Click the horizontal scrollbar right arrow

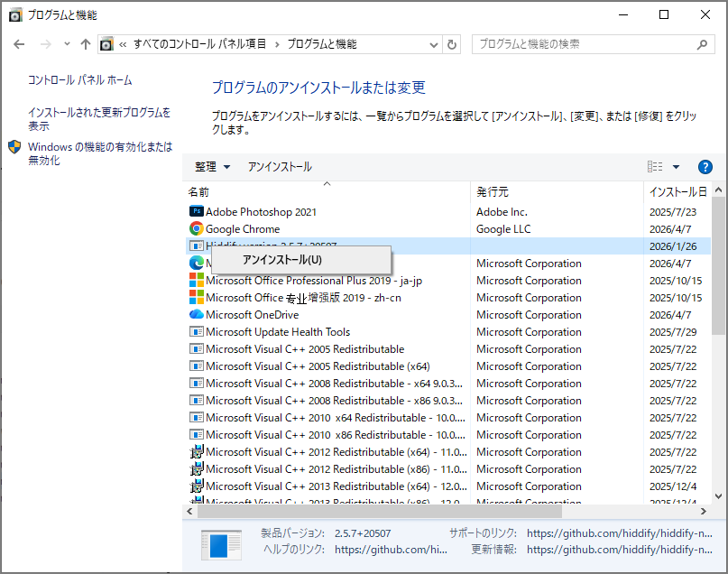tap(704, 512)
